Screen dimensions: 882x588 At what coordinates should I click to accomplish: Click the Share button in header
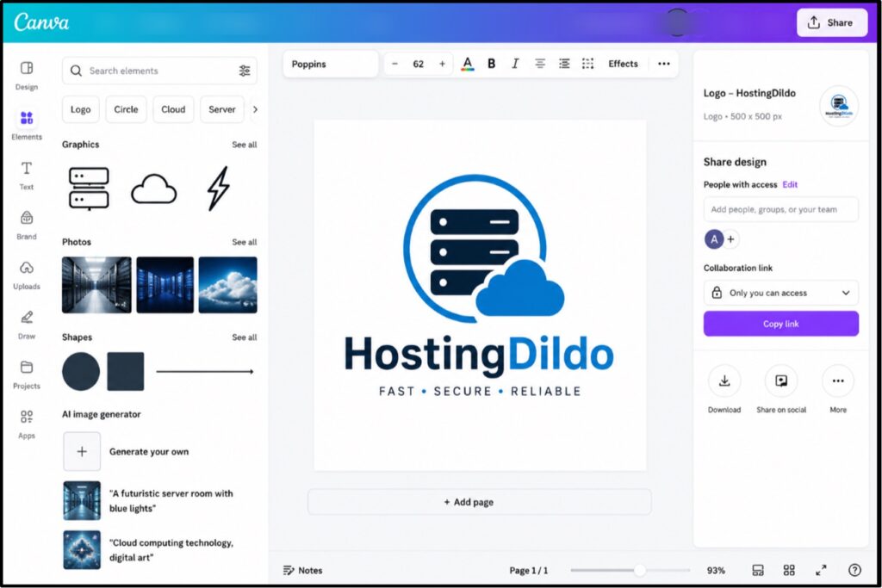click(831, 22)
